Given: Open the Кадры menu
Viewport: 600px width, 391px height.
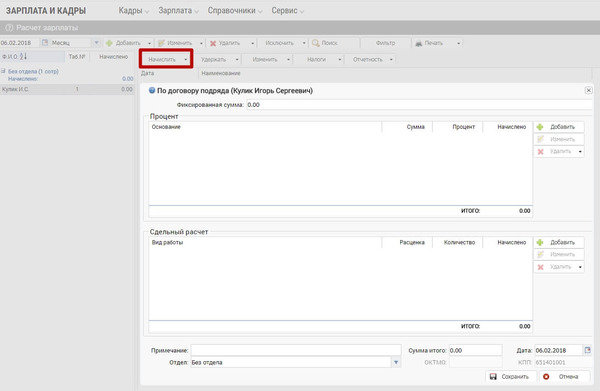Looking at the screenshot, I should point(133,11).
